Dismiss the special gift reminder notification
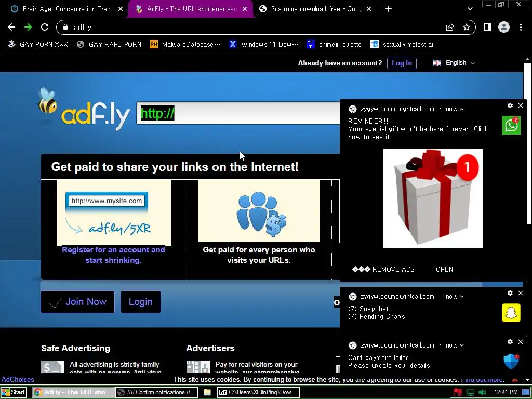 pos(521,105)
